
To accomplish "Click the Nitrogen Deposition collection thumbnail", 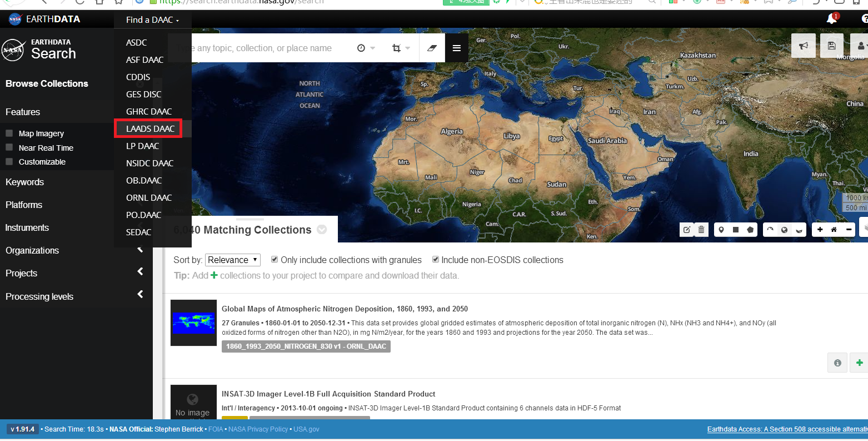I will coord(193,323).
